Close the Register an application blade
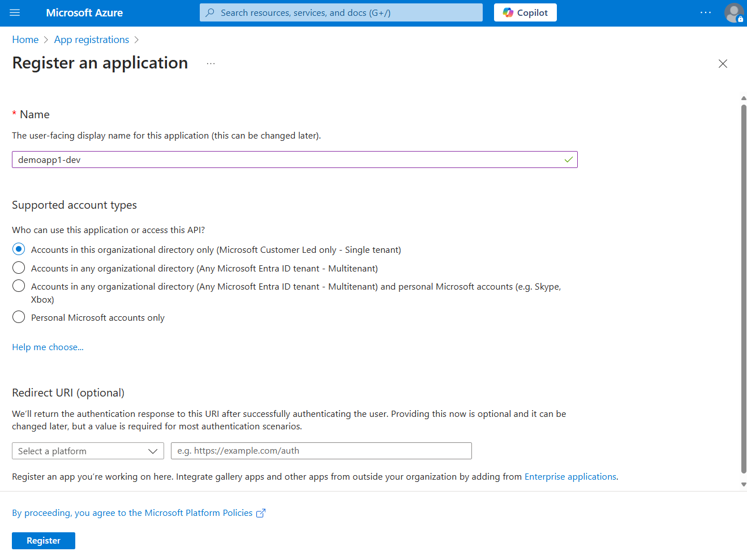 coord(723,63)
